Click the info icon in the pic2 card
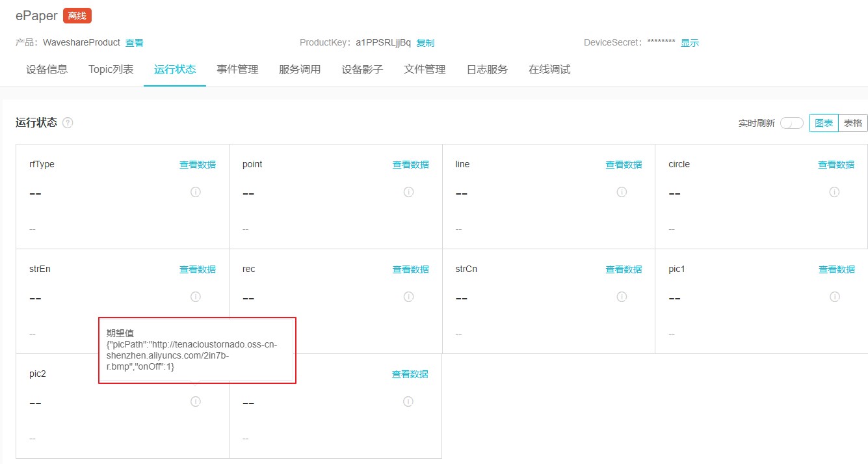868x464 pixels. point(196,402)
